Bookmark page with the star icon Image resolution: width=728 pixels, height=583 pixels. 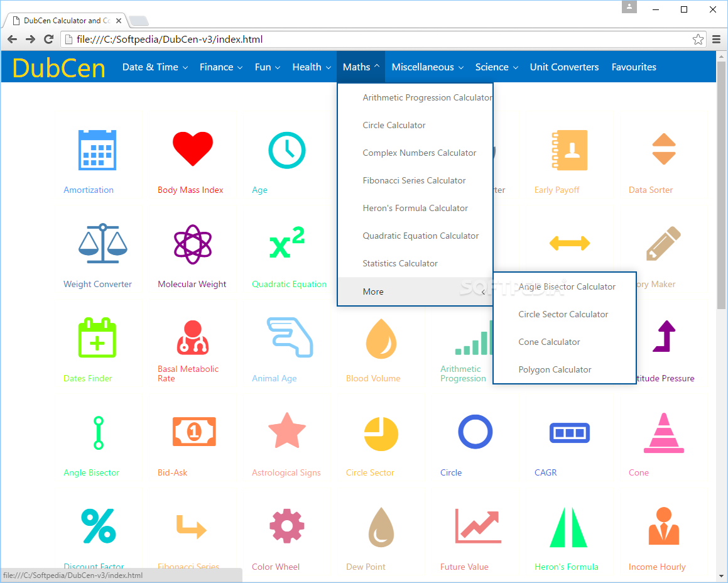(698, 40)
